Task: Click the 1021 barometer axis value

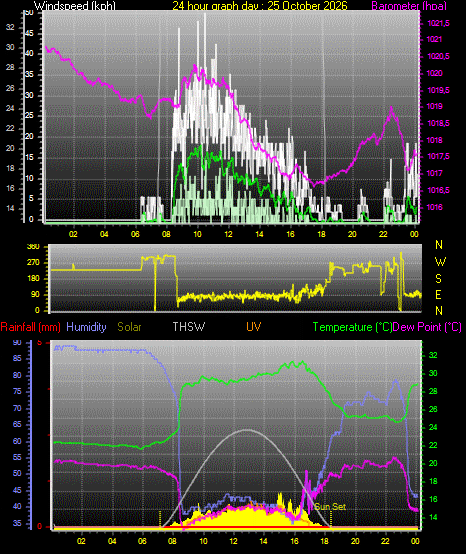Action: tap(435, 40)
